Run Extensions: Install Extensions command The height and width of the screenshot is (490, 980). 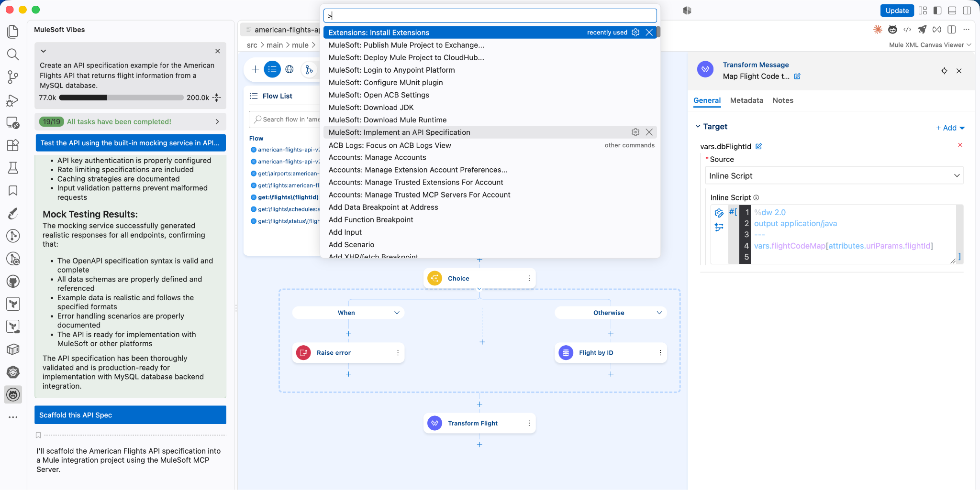pos(490,33)
